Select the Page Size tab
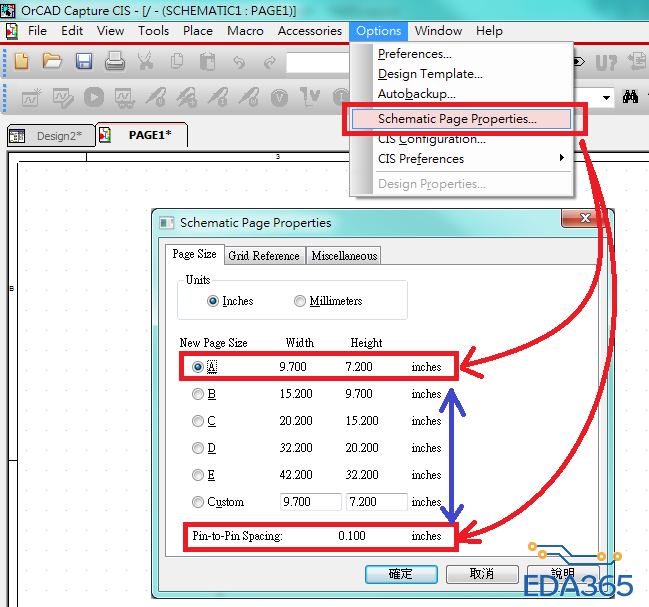This screenshot has width=649, height=607. pos(195,254)
